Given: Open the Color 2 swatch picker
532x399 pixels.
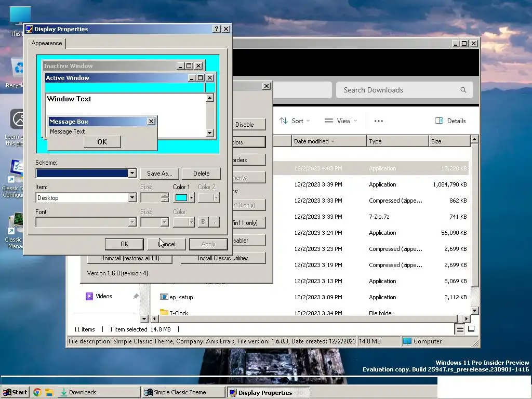Looking at the screenshot, I should [209, 197].
